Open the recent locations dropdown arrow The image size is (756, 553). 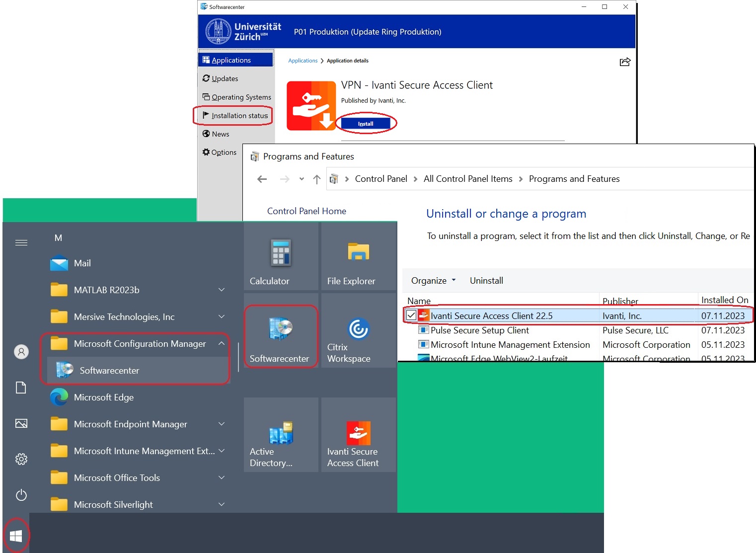click(x=302, y=179)
